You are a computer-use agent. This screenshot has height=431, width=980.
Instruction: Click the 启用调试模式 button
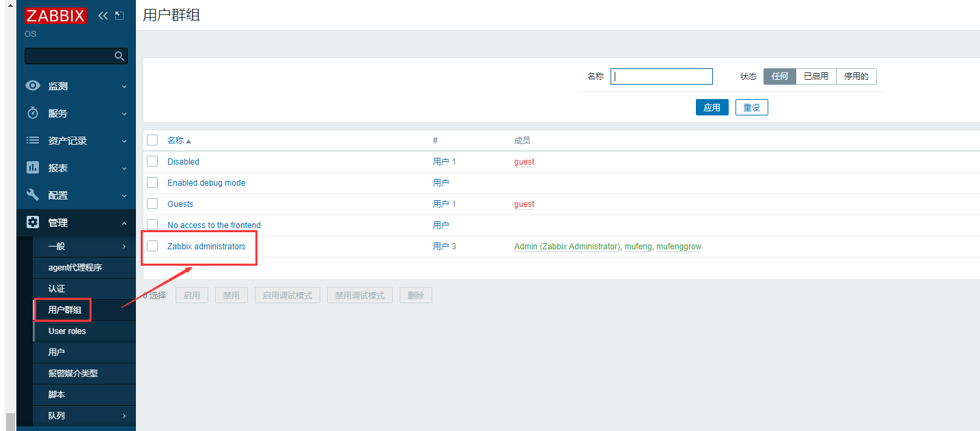point(288,296)
